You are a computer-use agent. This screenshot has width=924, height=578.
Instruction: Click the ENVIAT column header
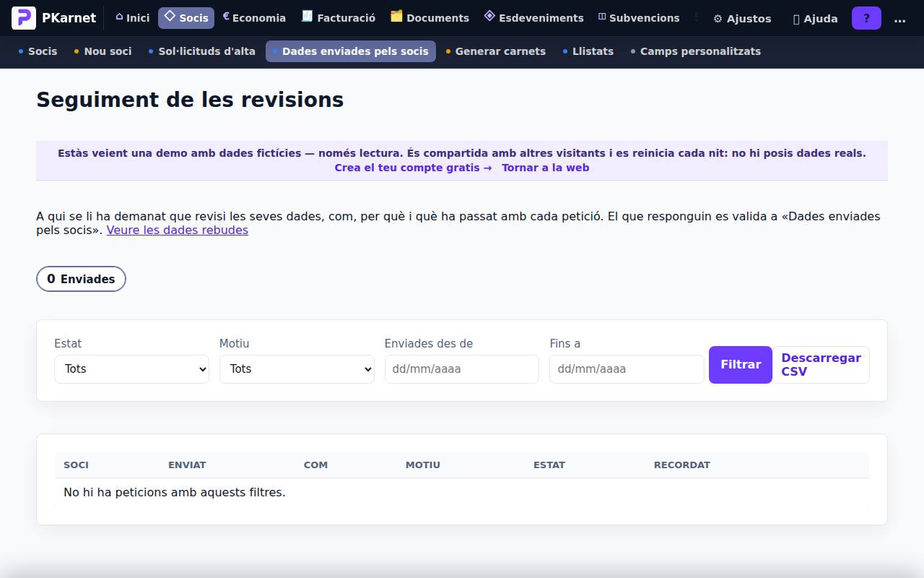[187, 465]
